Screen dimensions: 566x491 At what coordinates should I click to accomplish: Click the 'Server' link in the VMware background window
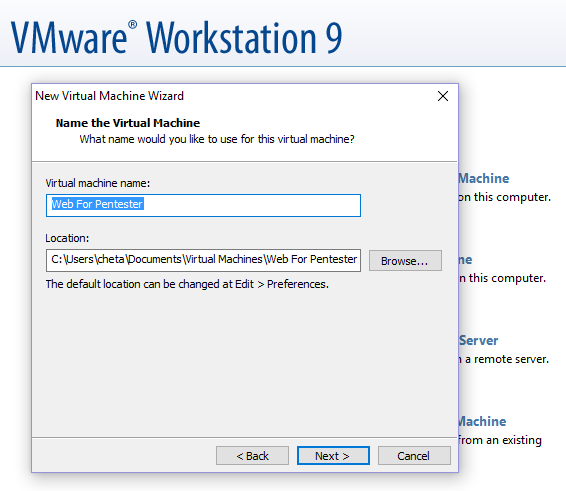[479, 340]
